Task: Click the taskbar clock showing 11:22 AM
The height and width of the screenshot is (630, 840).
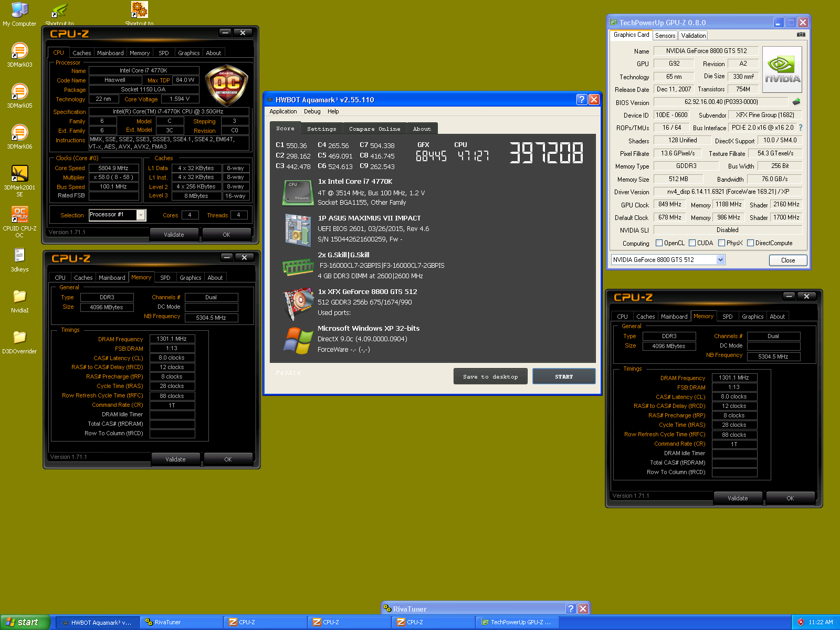Action: coord(821,622)
